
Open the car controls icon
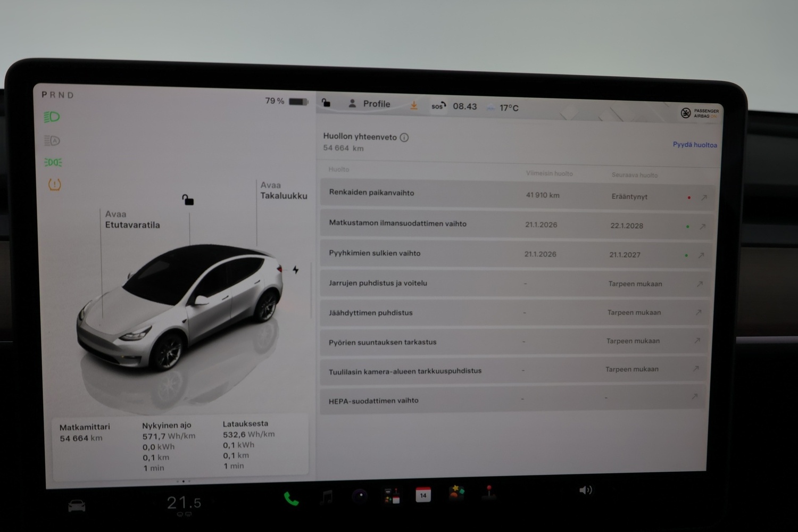(x=77, y=505)
